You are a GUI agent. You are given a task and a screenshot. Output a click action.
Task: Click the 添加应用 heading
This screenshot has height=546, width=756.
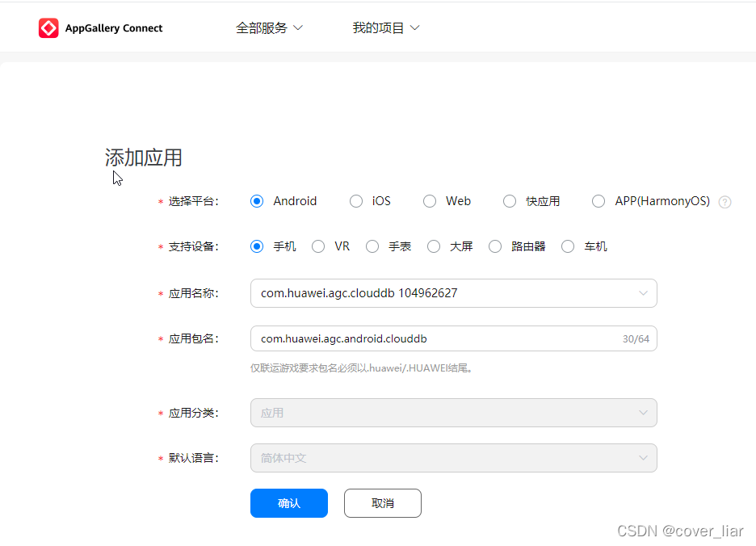(144, 157)
